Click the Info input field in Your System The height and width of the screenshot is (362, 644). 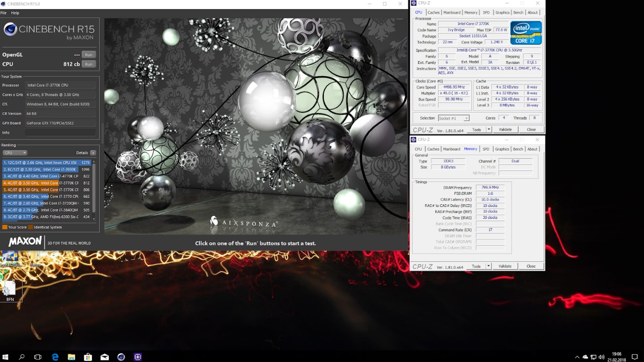[61, 133]
